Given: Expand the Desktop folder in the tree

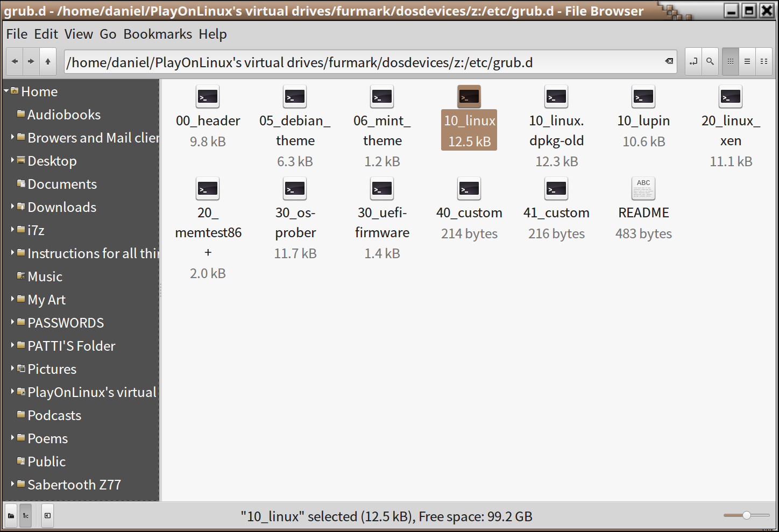Looking at the screenshot, I should pyautogui.click(x=12, y=160).
